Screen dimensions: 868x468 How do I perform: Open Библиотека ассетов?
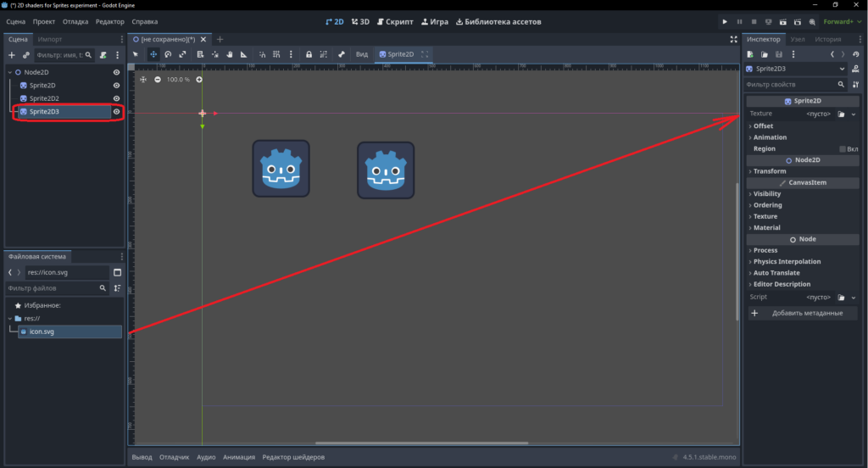pos(498,21)
